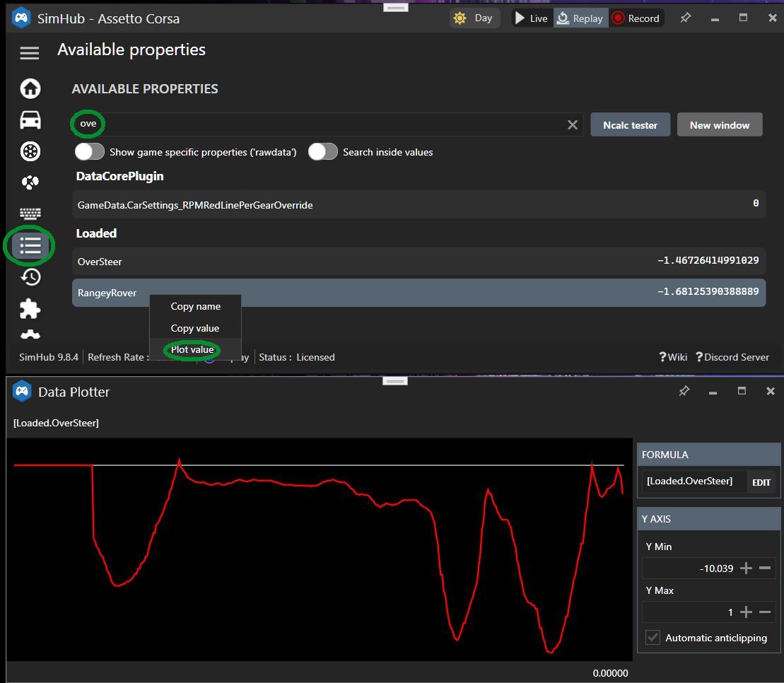Click the FORMULA panel header

coord(709,455)
